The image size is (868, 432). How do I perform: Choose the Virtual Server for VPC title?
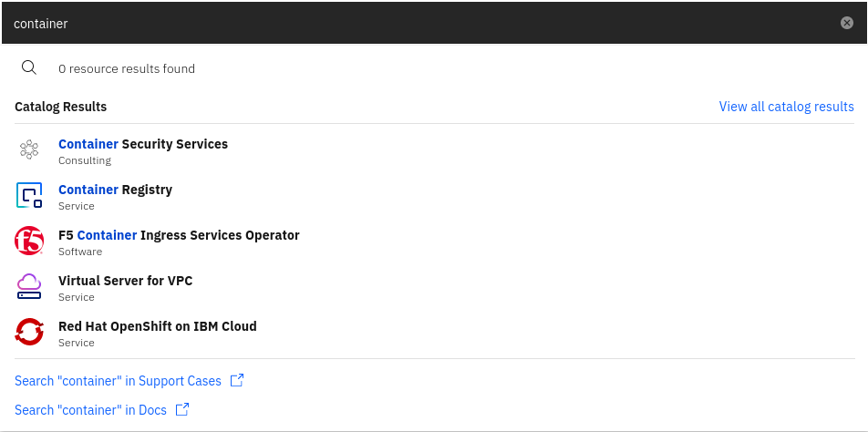pyautogui.click(x=125, y=281)
